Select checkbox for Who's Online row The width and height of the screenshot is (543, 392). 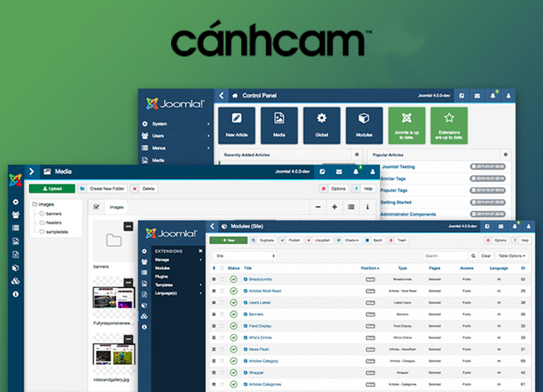(222, 338)
